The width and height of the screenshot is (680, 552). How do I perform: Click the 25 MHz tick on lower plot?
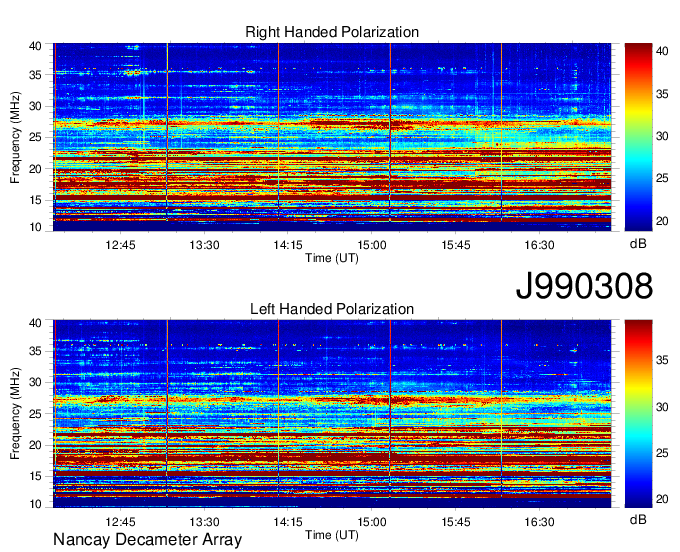tap(36, 414)
